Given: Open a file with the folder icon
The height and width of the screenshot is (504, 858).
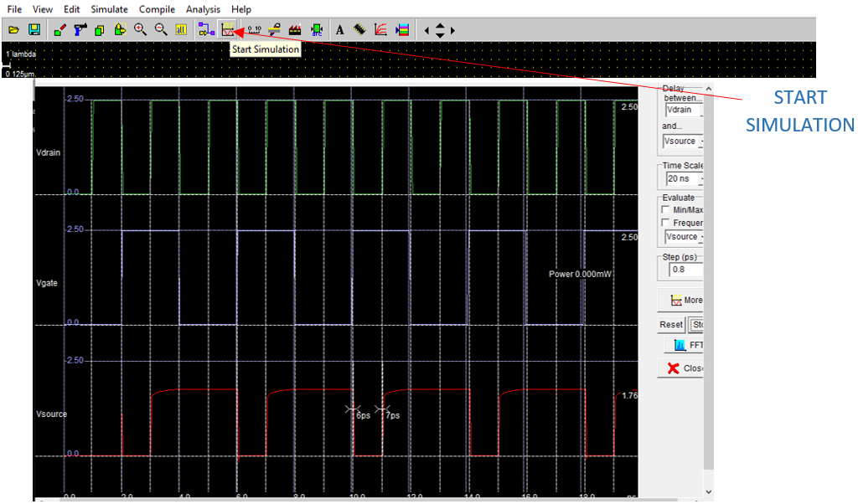Looking at the screenshot, I should click(13, 30).
